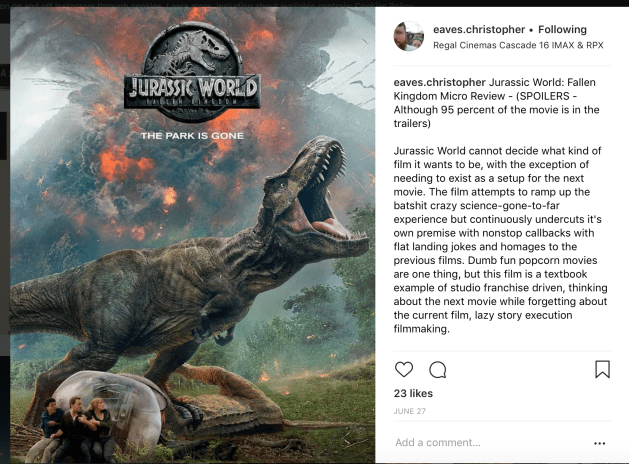
Task: Click the review paragraph about Jurassic World
Action: [500, 240]
